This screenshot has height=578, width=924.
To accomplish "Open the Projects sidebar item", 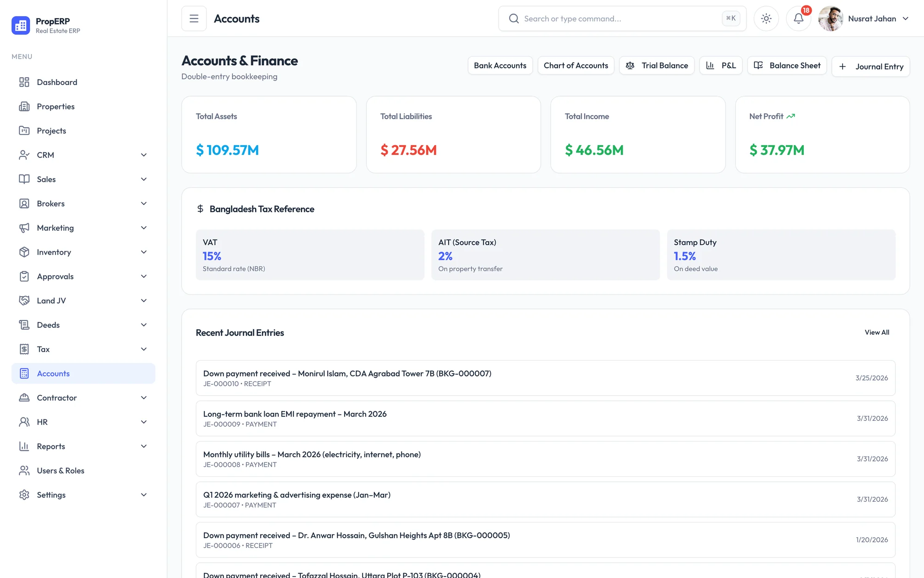I will tap(83, 131).
